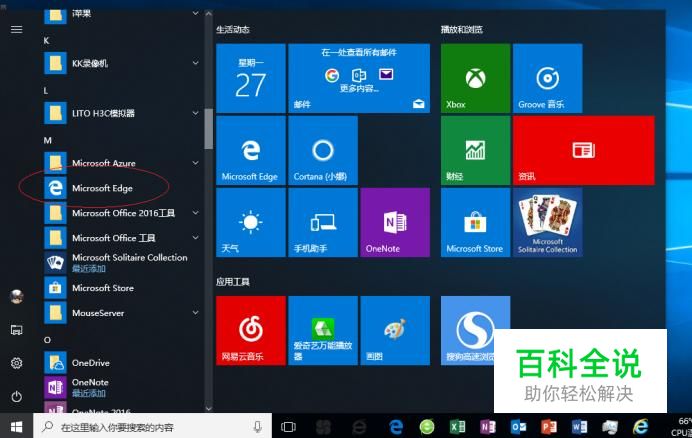This screenshot has height=438, width=692.
Task: Open Microsoft Store in the app list
Action: (121, 288)
